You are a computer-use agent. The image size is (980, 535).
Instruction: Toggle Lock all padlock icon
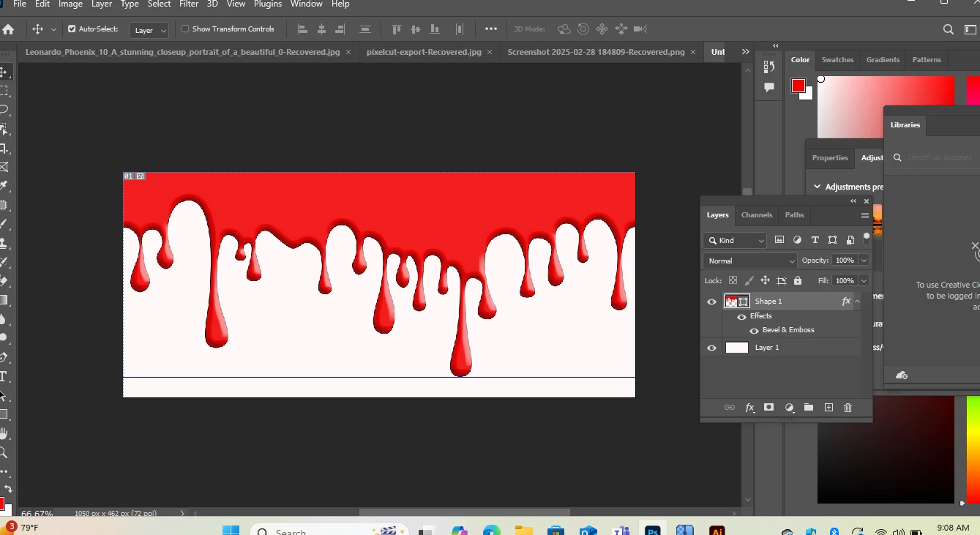pos(798,280)
